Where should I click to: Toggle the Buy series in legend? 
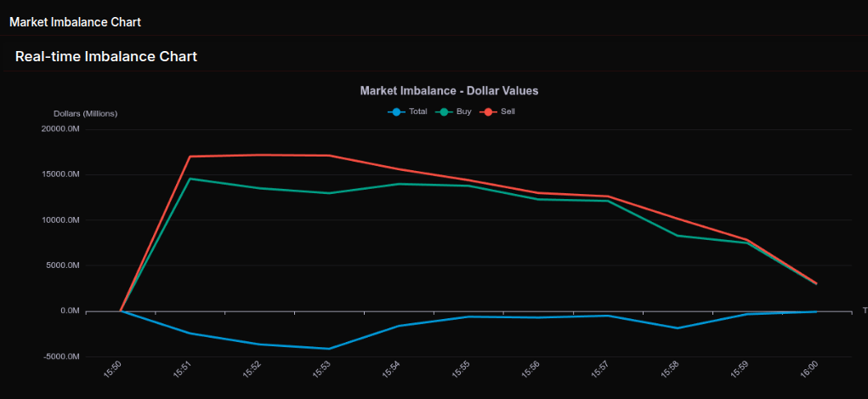click(453, 111)
